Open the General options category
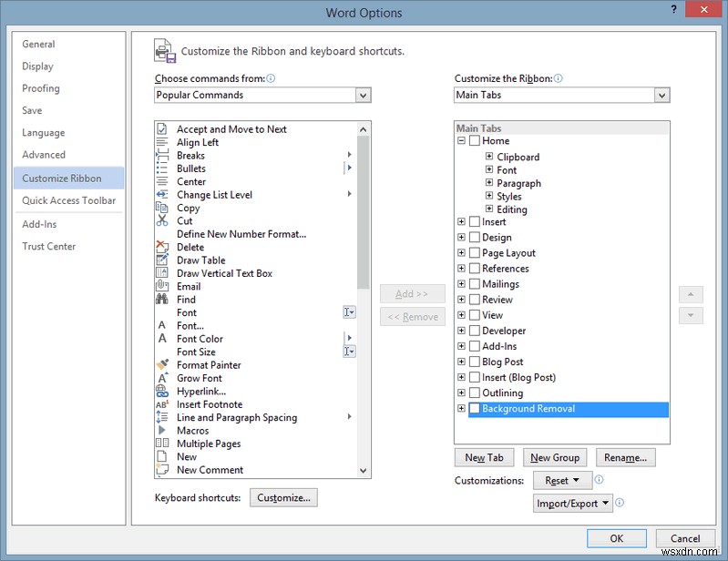 pos(38,44)
